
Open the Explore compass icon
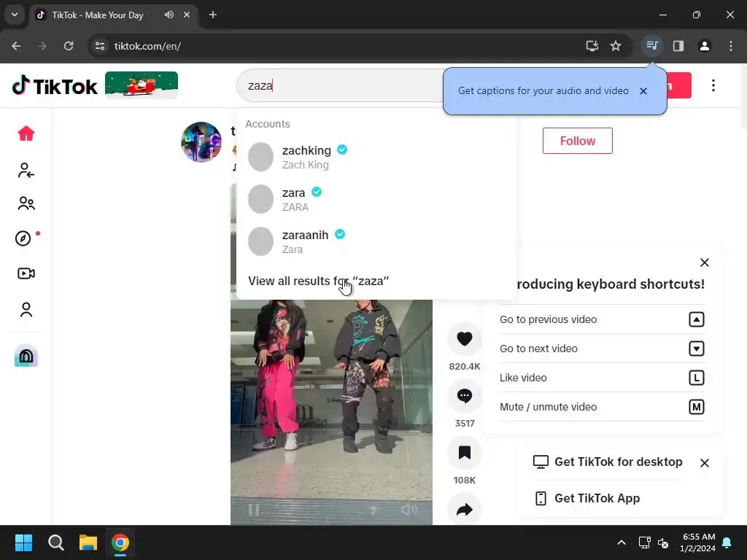click(x=23, y=238)
